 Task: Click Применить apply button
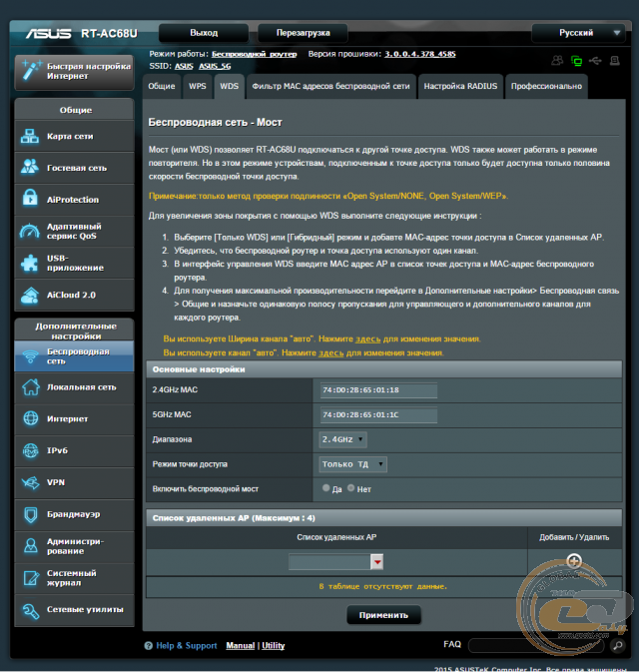[383, 615]
